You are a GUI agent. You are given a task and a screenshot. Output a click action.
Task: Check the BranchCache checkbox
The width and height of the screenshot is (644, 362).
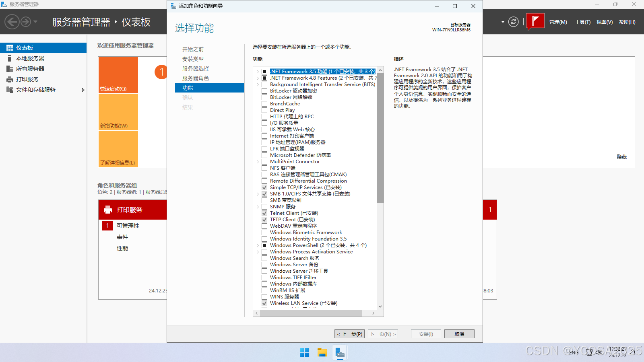tap(264, 104)
